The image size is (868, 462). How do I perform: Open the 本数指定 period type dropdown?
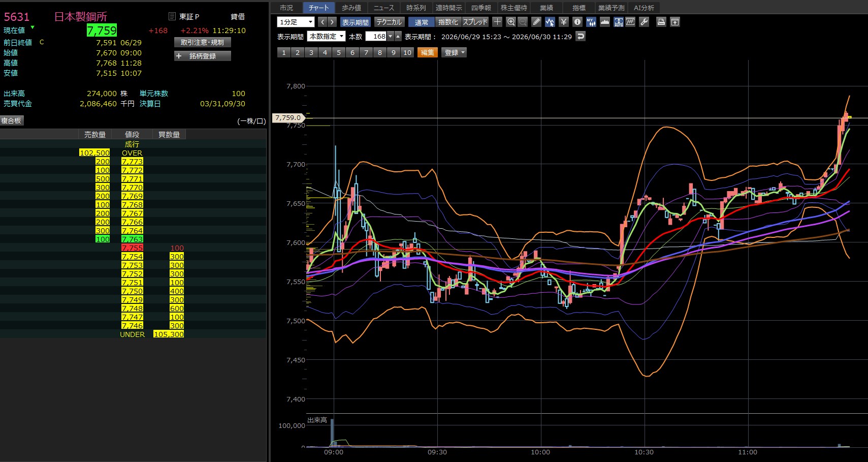click(326, 36)
